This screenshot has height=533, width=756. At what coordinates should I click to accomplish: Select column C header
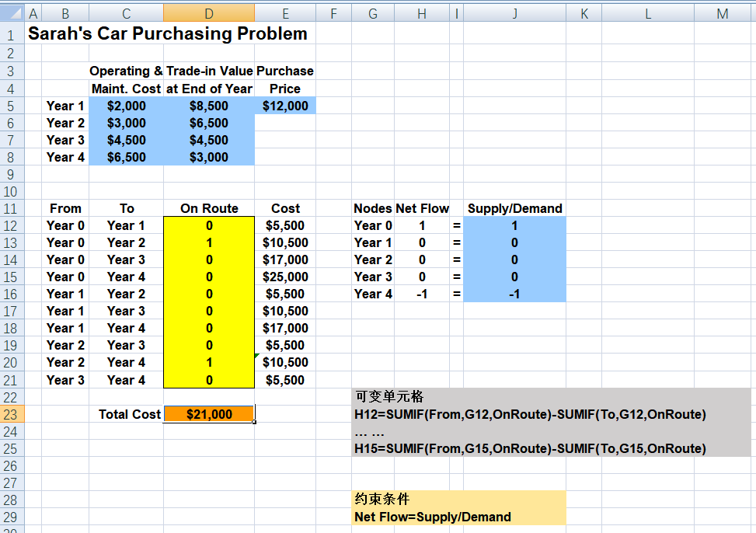[x=127, y=13]
